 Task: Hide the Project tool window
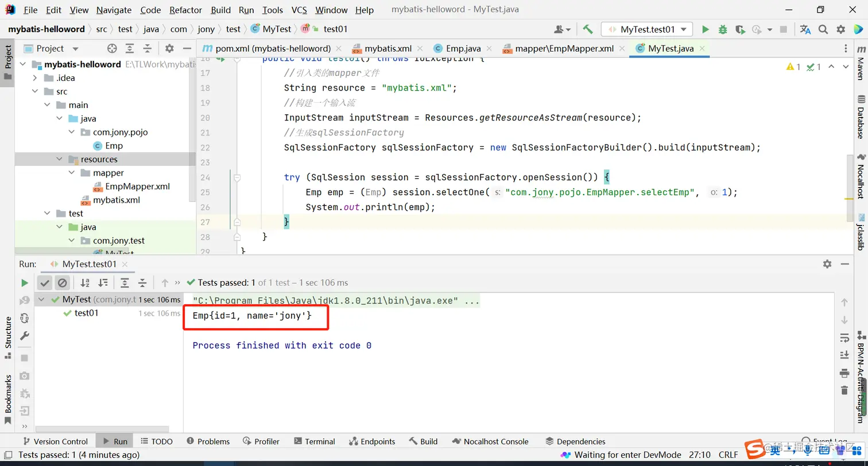click(187, 49)
